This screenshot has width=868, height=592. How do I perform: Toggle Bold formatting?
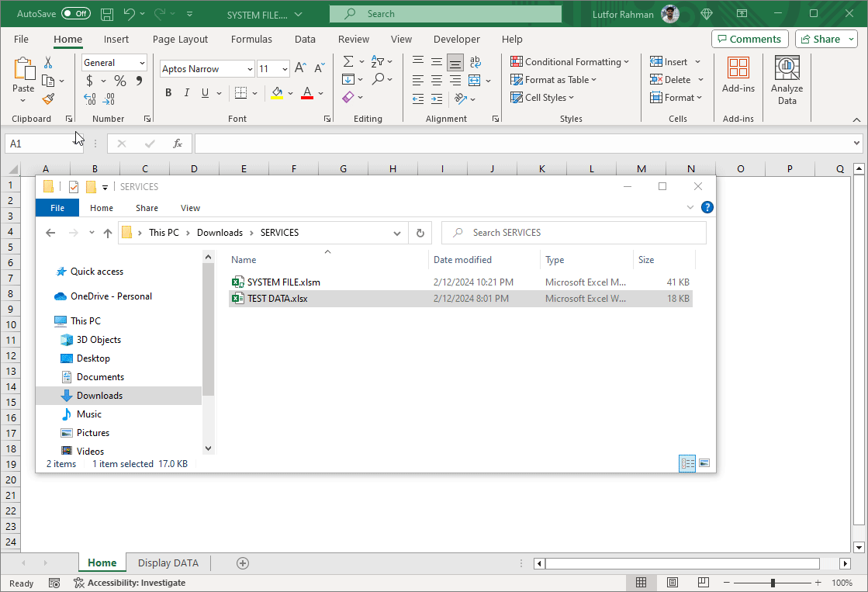tap(168, 93)
